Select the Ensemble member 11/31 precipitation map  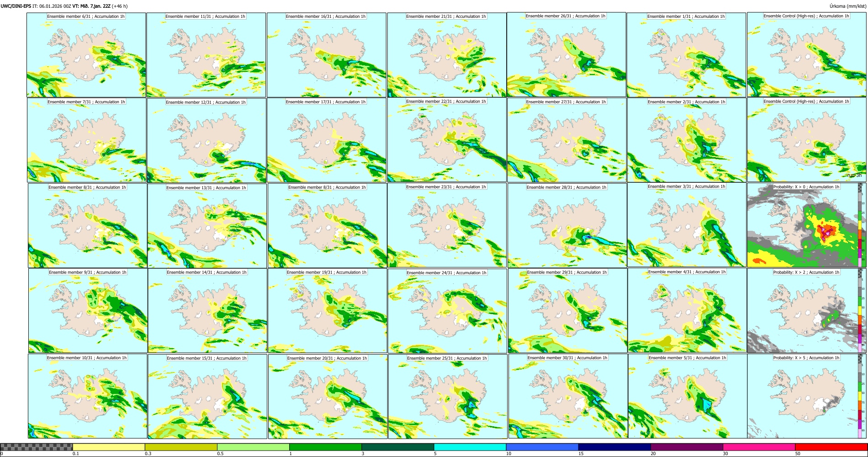[x=206, y=55]
